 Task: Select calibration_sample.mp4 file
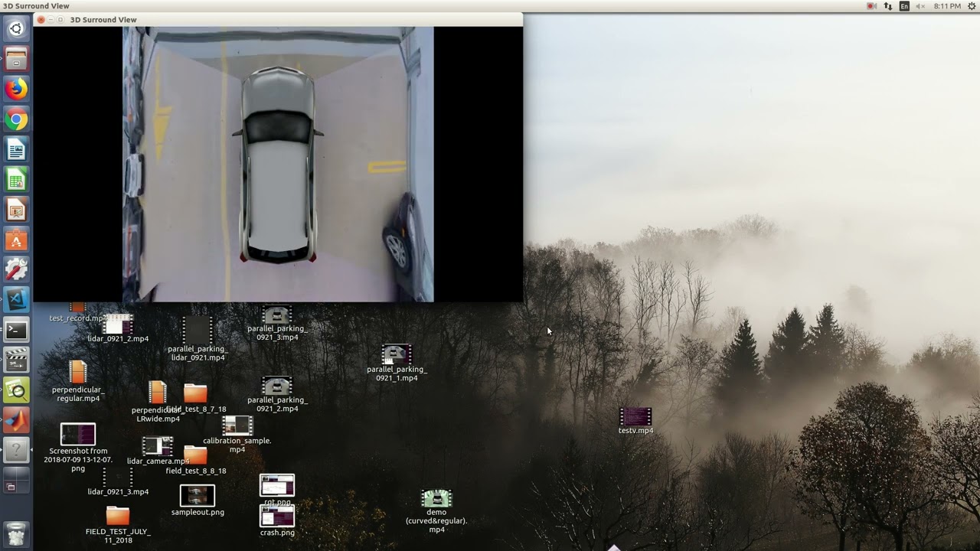tap(237, 434)
